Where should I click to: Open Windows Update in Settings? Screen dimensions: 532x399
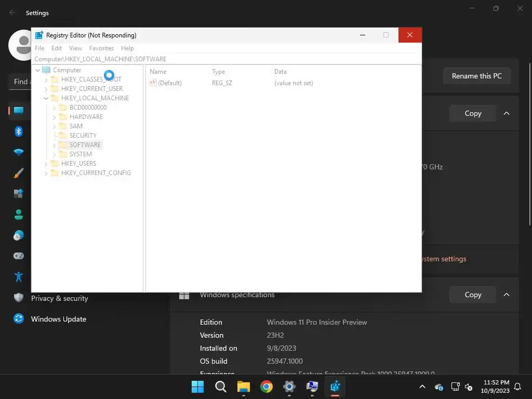point(59,319)
